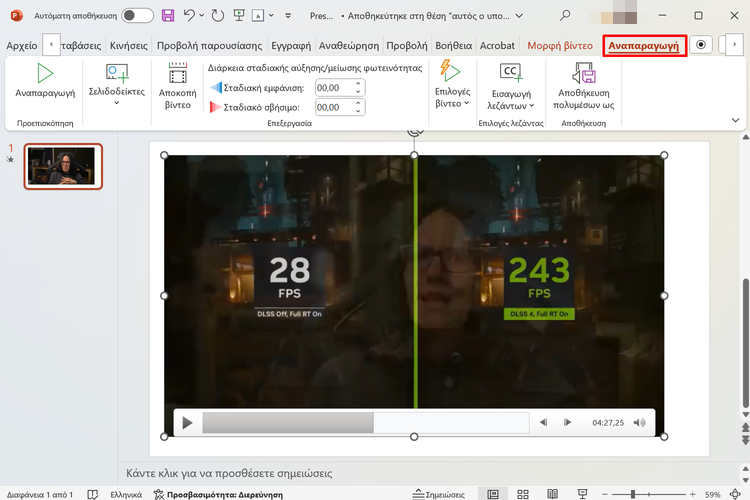Image resolution: width=750 pixels, height=500 pixels.
Task: Click the Search magnifier icon
Action: pos(565,15)
